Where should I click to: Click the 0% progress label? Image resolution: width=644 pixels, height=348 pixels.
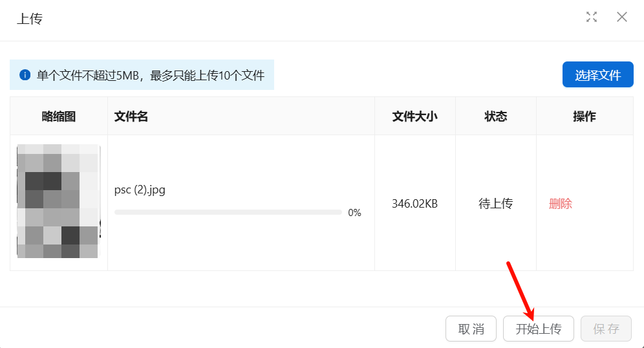pos(354,213)
